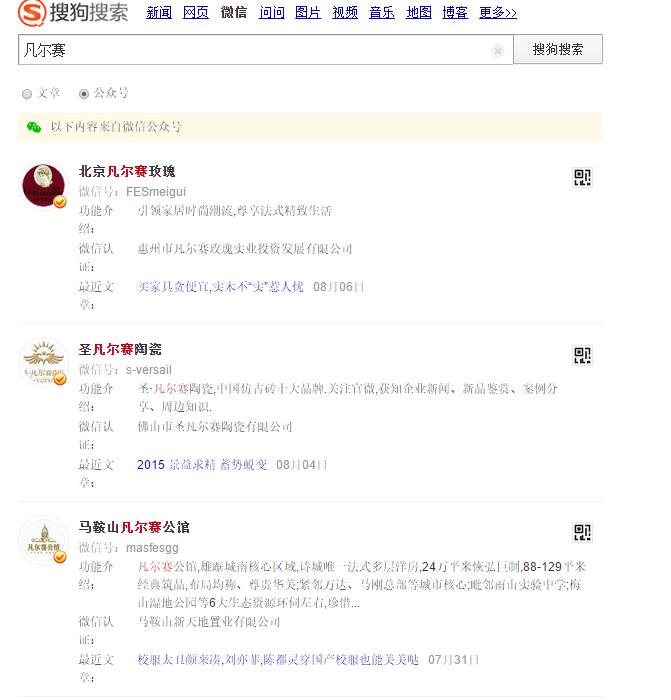
Task: Open the 马鞍山凡尔赛公馆 result title
Action: pyautogui.click(x=134, y=527)
